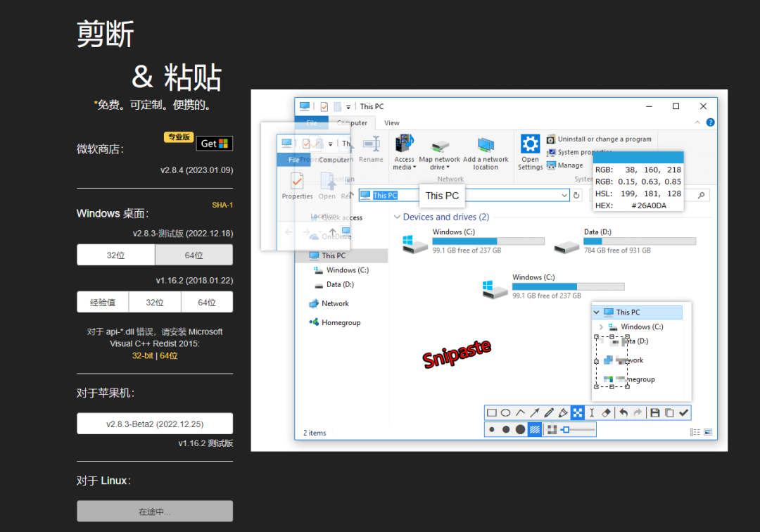This screenshot has height=532, width=760.
Task: Download 32位 build of v2.8.3 测试版
Action: pos(116,255)
